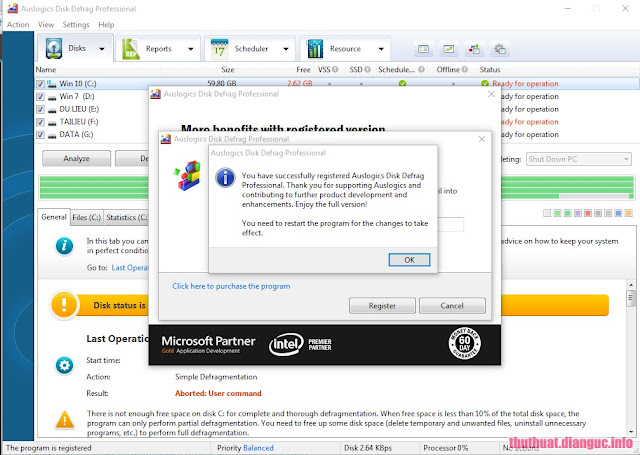Switch to the General tab

coord(53,217)
